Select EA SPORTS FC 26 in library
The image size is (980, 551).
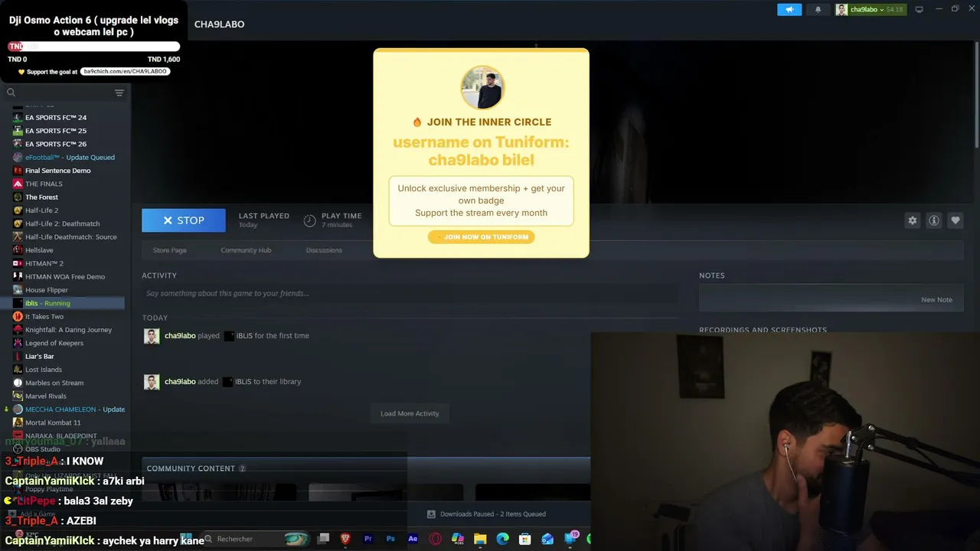(x=56, y=144)
